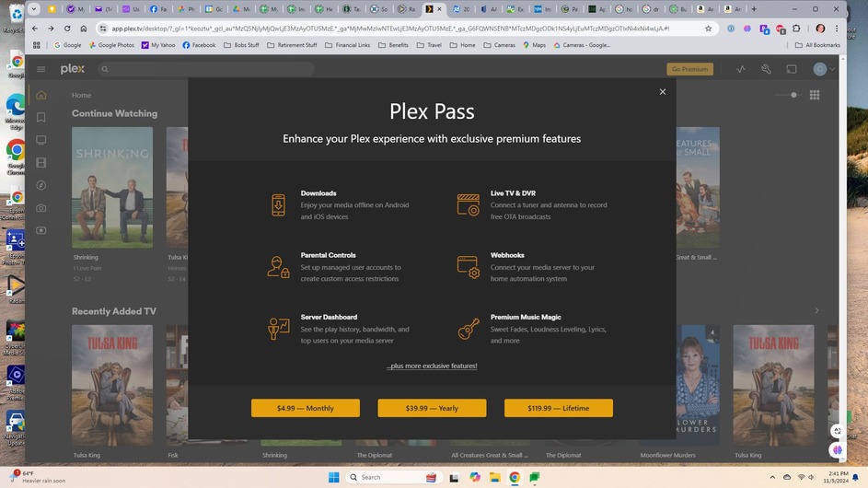Click the Downloads phone icon
868x488 pixels.
point(279,205)
